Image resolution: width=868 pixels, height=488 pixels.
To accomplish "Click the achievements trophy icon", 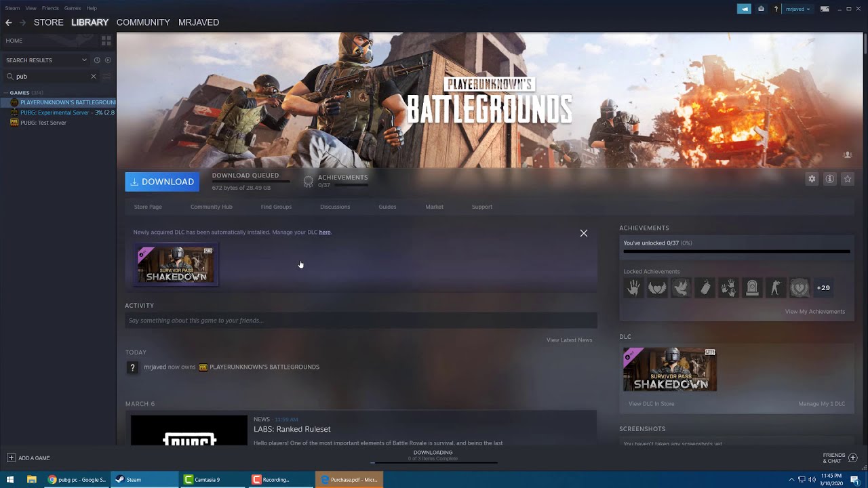I will click(309, 182).
